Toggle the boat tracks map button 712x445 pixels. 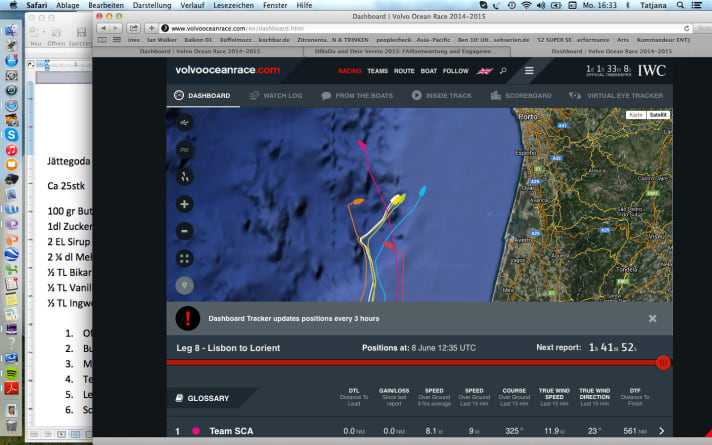point(184,177)
